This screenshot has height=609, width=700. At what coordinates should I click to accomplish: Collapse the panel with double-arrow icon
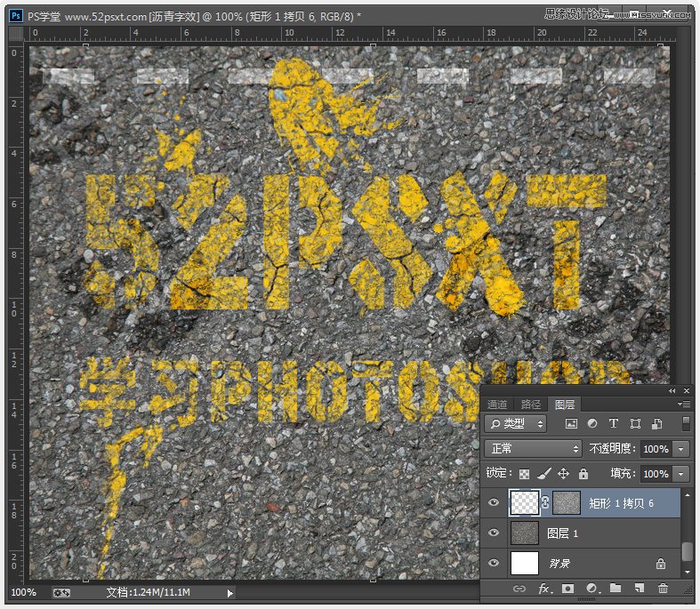click(672, 391)
